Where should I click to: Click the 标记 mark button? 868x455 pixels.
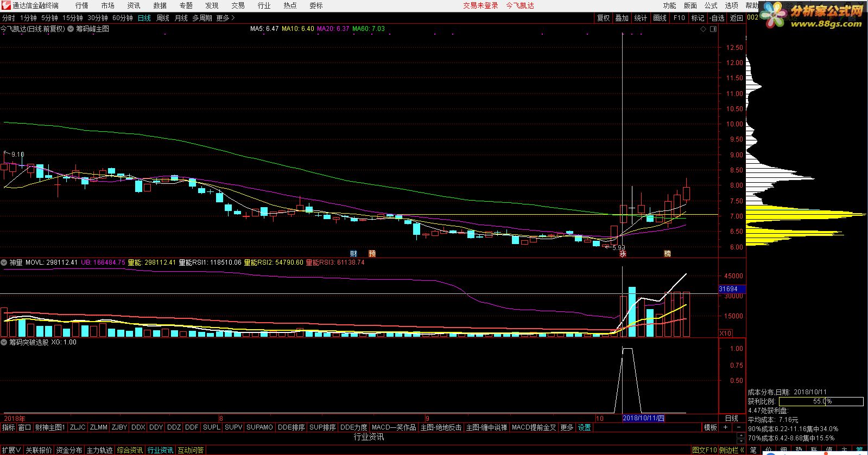pyautogui.click(x=698, y=18)
